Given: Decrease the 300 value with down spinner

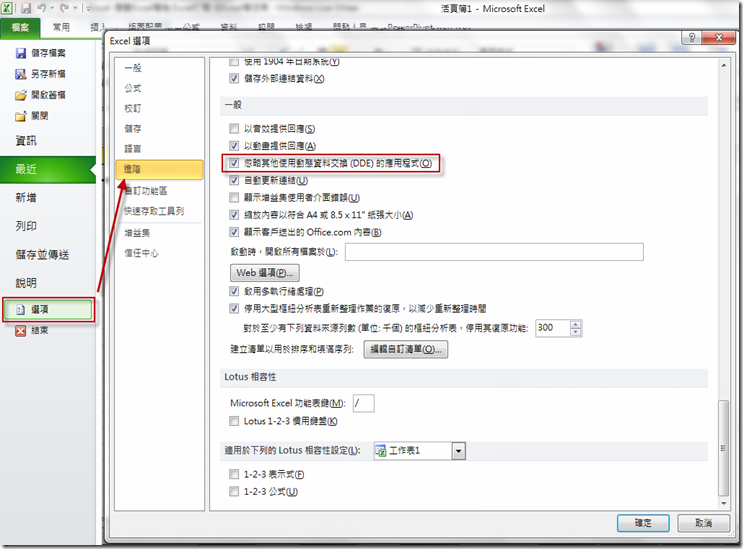Looking at the screenshot, I should (575, 332).
